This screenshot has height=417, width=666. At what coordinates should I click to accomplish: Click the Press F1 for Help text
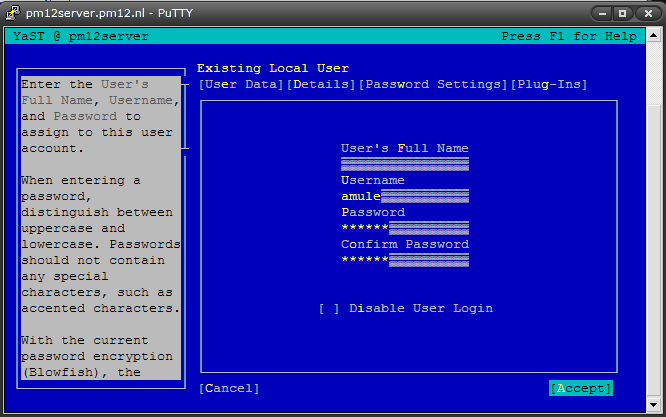[x=568, y=36]
